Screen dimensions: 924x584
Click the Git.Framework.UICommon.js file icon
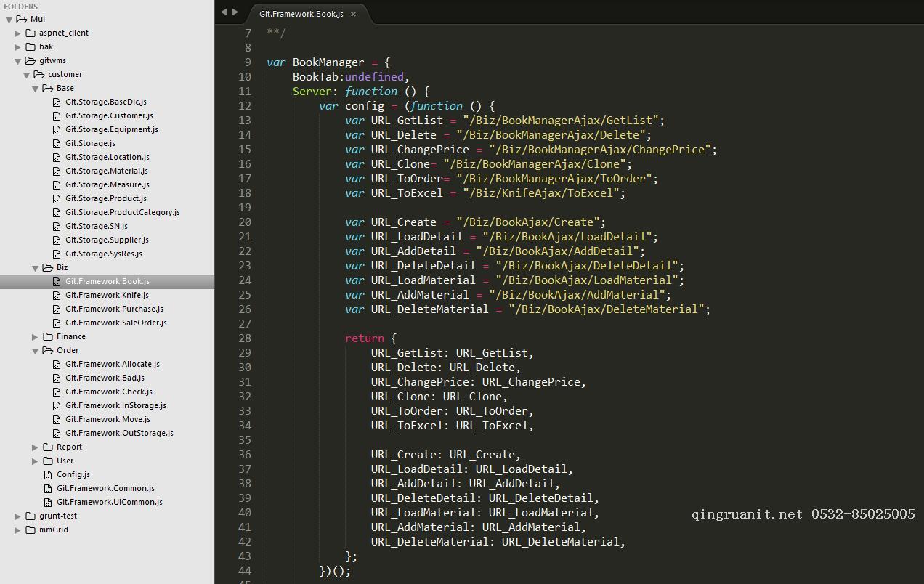pos(48,502)
